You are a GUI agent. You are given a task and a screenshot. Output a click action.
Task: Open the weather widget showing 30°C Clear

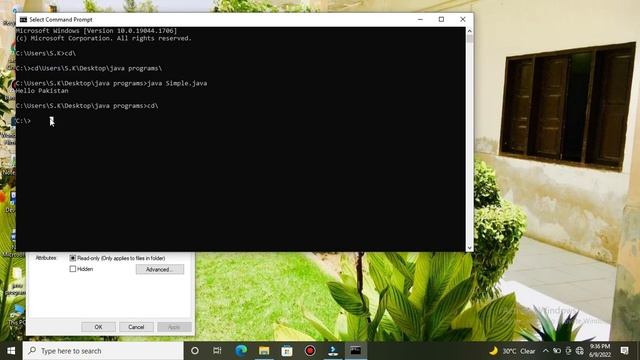point(513,351)
